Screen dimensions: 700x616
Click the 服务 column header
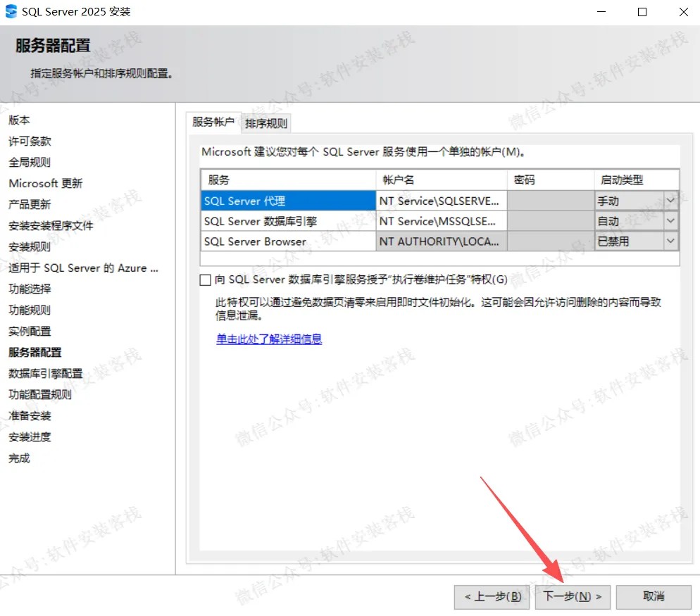(x=289, y=180)
